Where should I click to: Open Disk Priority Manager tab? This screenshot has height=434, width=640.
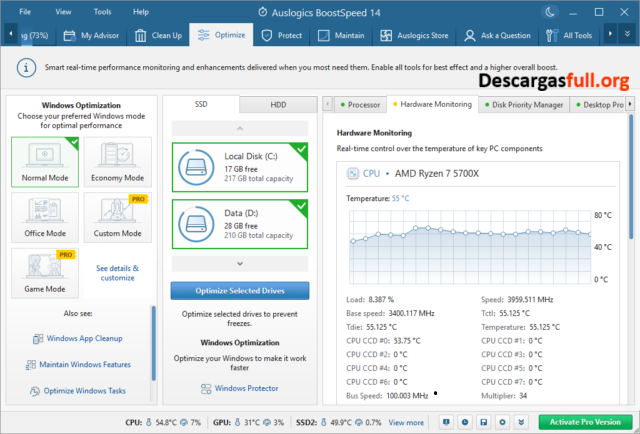(x=524, y=105)
